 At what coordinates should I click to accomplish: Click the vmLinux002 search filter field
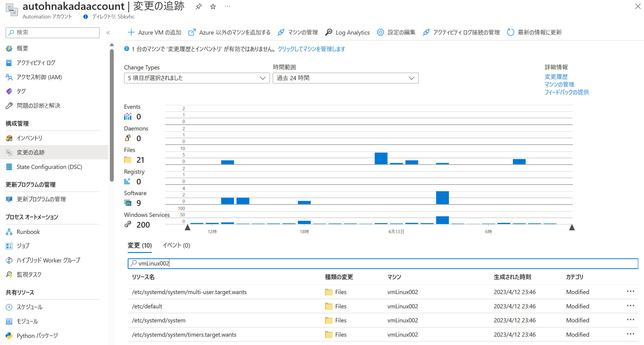click(383, 263)
